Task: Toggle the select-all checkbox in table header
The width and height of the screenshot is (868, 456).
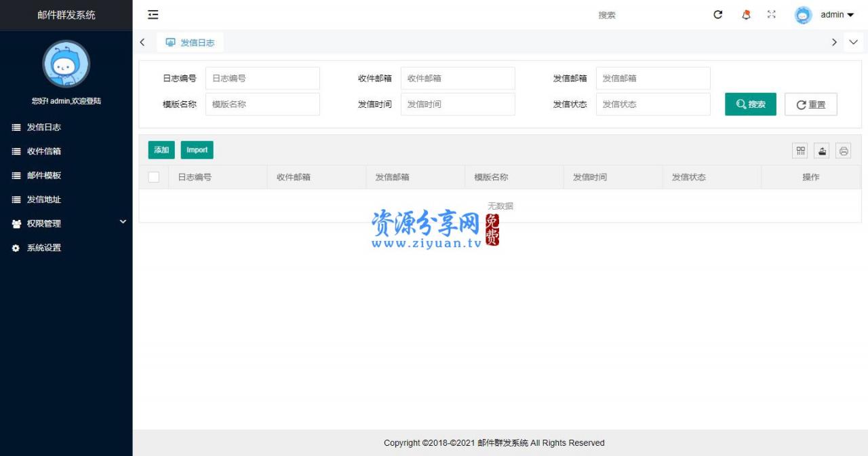Action: pos(154,177)
